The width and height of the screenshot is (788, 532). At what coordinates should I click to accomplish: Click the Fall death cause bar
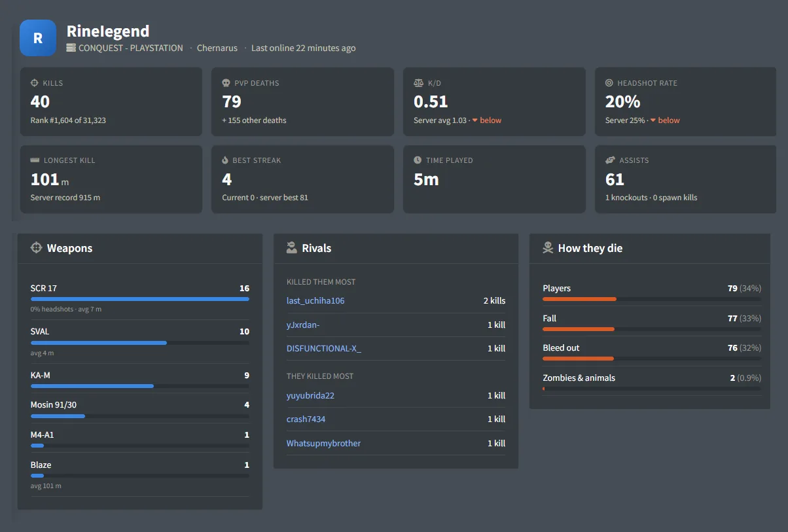(652, 329)
